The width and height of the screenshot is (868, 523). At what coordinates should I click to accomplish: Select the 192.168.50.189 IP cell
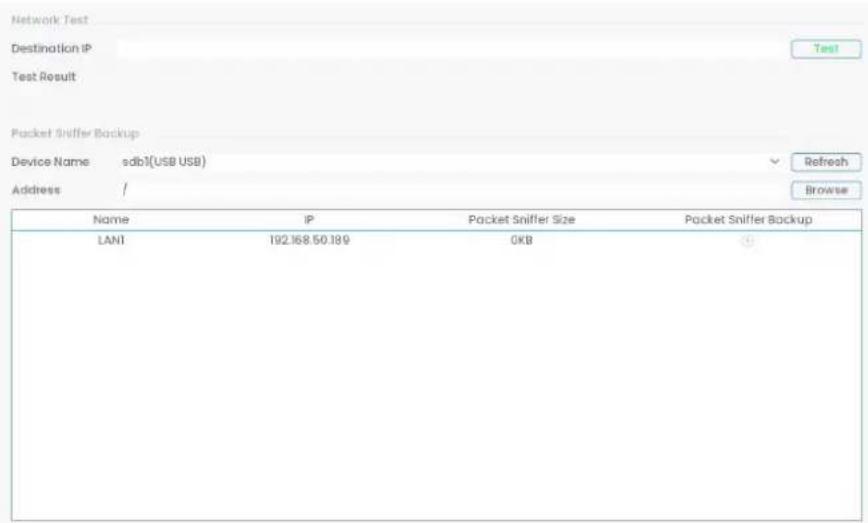[309, 240]
